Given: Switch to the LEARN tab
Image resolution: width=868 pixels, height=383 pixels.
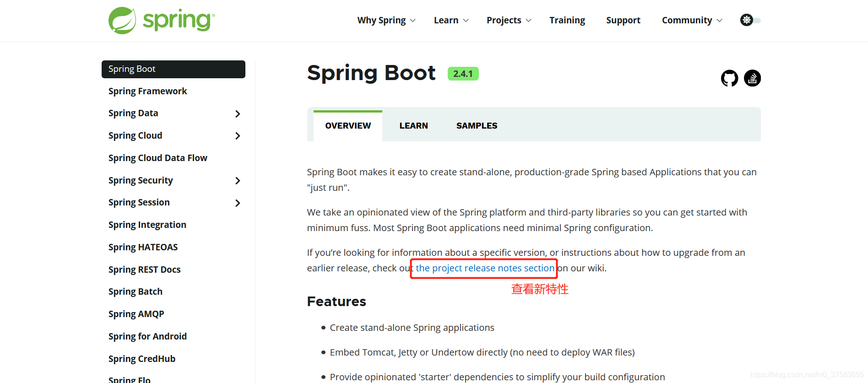Looking at the screenshot, I should coord(413,126).
